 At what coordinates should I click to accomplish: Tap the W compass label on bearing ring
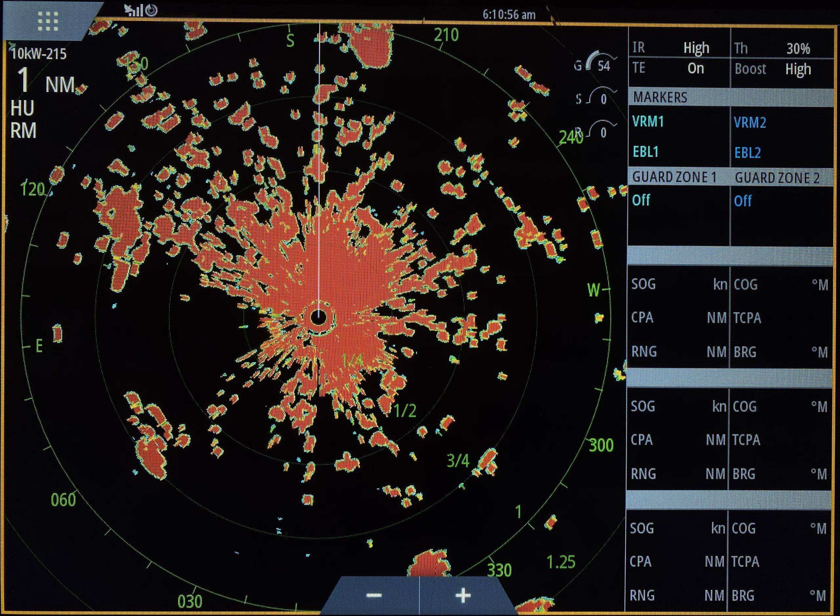(594, 290)
